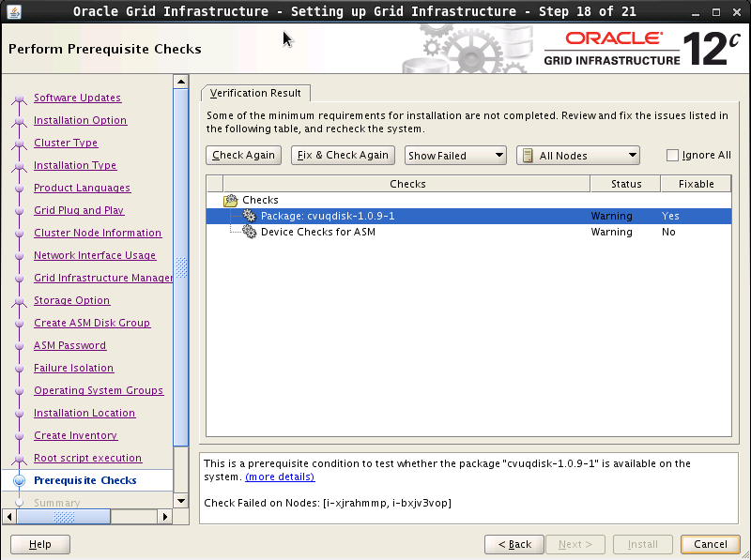Open the (more details) link
The height and width of the screenshot is (560, 751).
tap(280, 477)
